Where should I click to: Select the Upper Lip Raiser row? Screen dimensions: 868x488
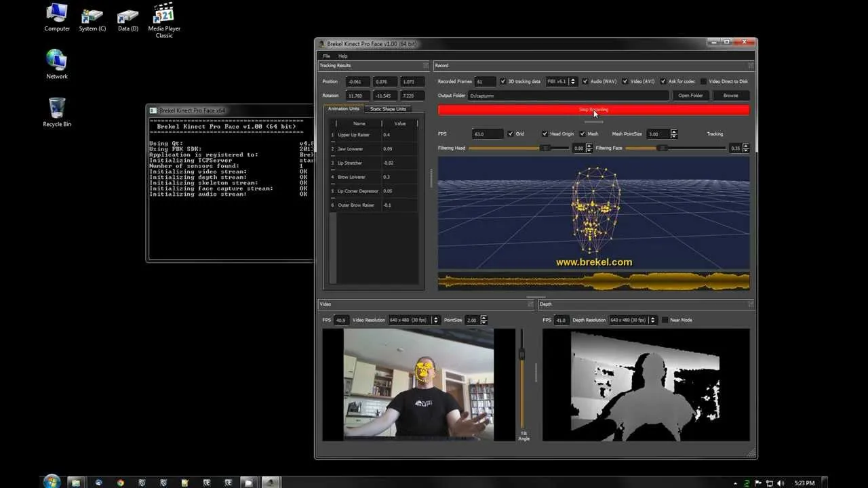click(x=374, y=135)
